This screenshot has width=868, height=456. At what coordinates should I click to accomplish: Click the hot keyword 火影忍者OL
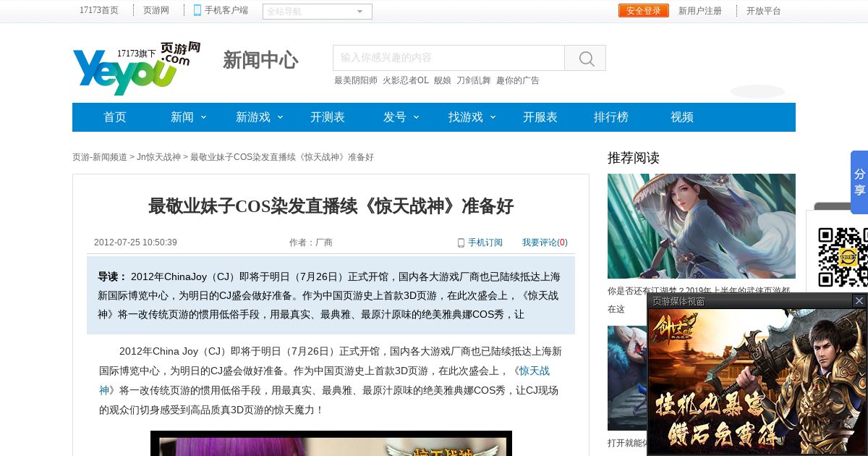click(406, 80)
